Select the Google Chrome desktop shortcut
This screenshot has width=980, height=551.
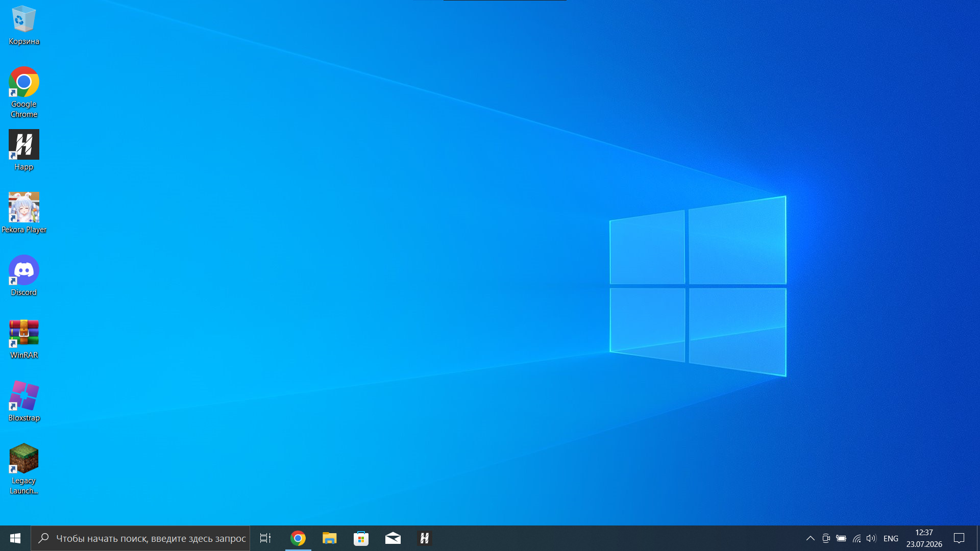24,92
